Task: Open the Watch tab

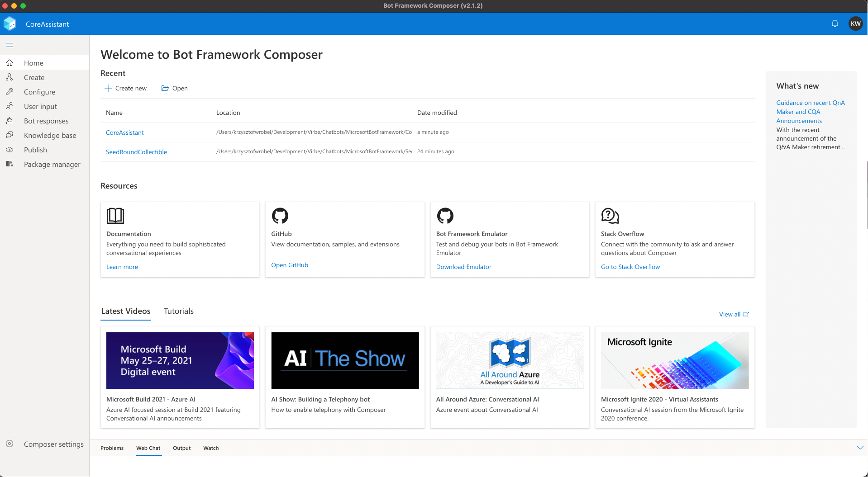Action: [x=211, y=448]
